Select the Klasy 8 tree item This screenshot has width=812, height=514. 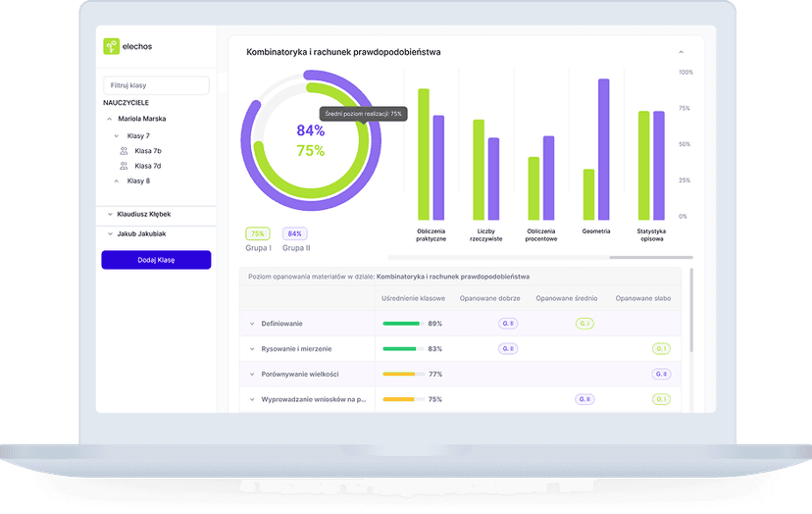coord(138,180)
